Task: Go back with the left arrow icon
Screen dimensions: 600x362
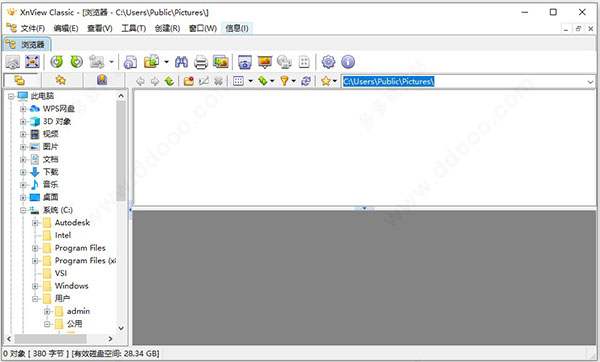Action: point(140,81)
